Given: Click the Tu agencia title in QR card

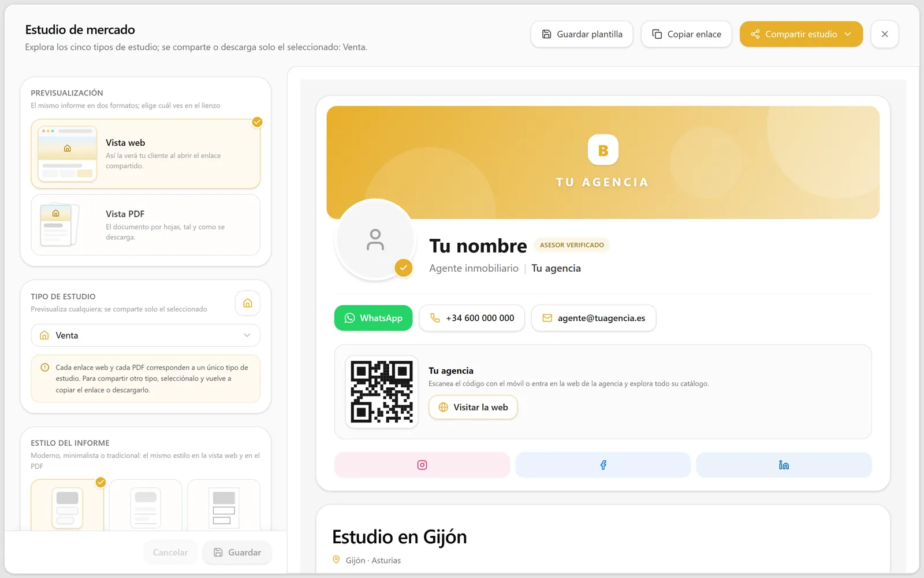Looking at the screenshot, I should coord(451,370).
